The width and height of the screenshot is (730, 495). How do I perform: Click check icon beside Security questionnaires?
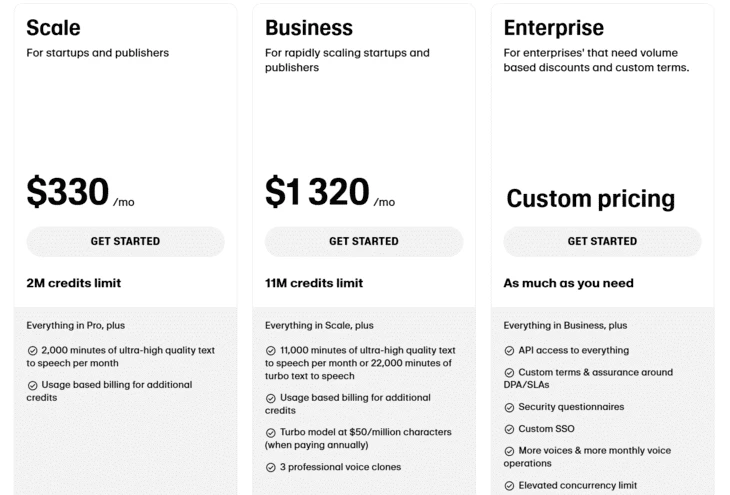pyautogui.click(x=509, y=407)
